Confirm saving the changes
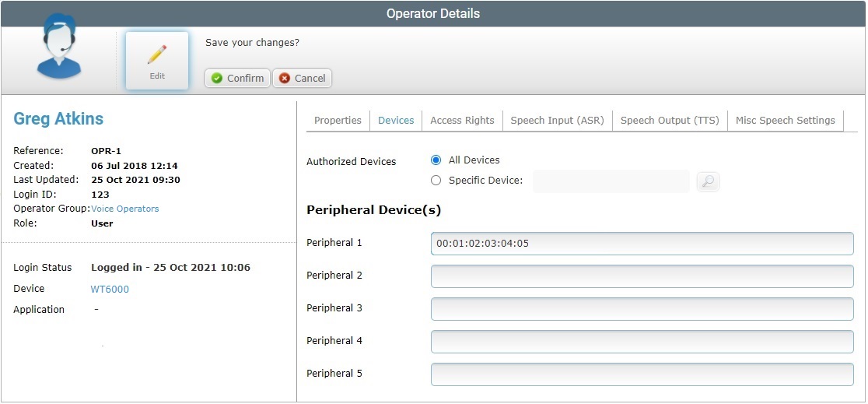The image size is (868, 404). (237, 78)
